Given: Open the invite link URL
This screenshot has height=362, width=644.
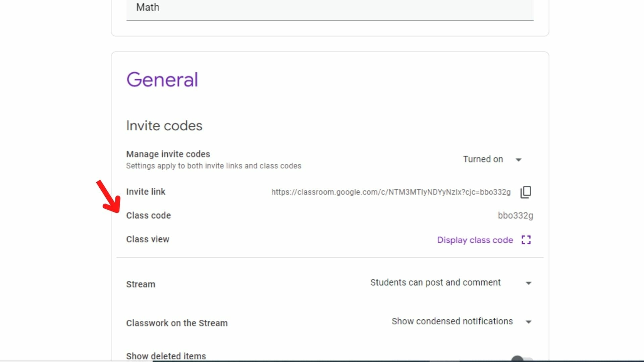Looking at the screenshot, I should 390,192.
